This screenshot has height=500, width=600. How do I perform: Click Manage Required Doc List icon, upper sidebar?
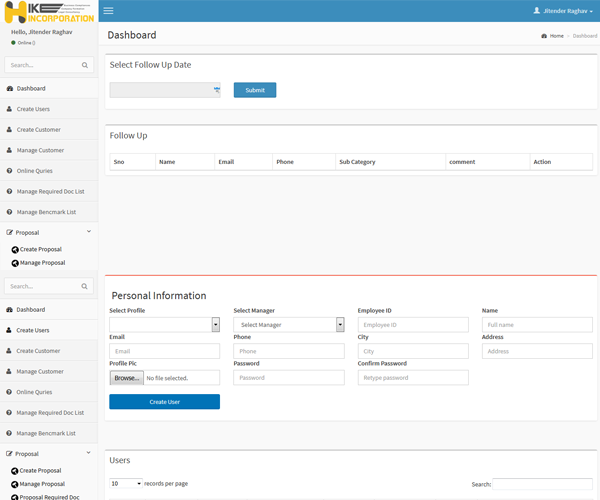(x=9, y=191)
